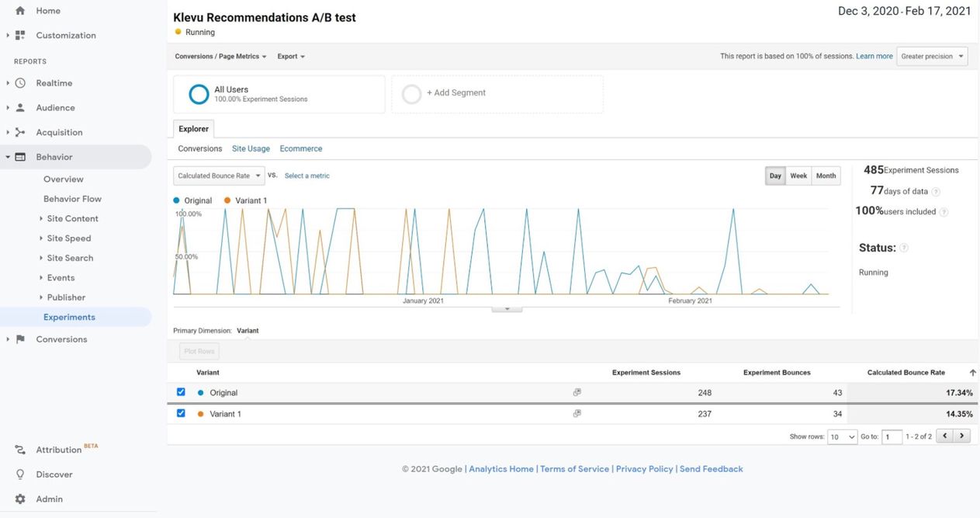Screen dimensions: 980x518
Task: Click the Select a metric link
Action: click(307, 176)
